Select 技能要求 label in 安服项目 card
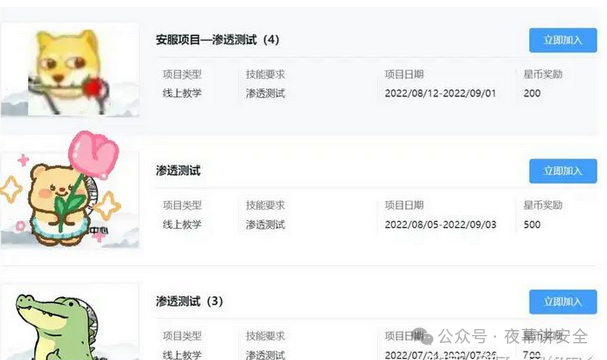The width and height of the screenshot is (607, 360). point(265,74)
